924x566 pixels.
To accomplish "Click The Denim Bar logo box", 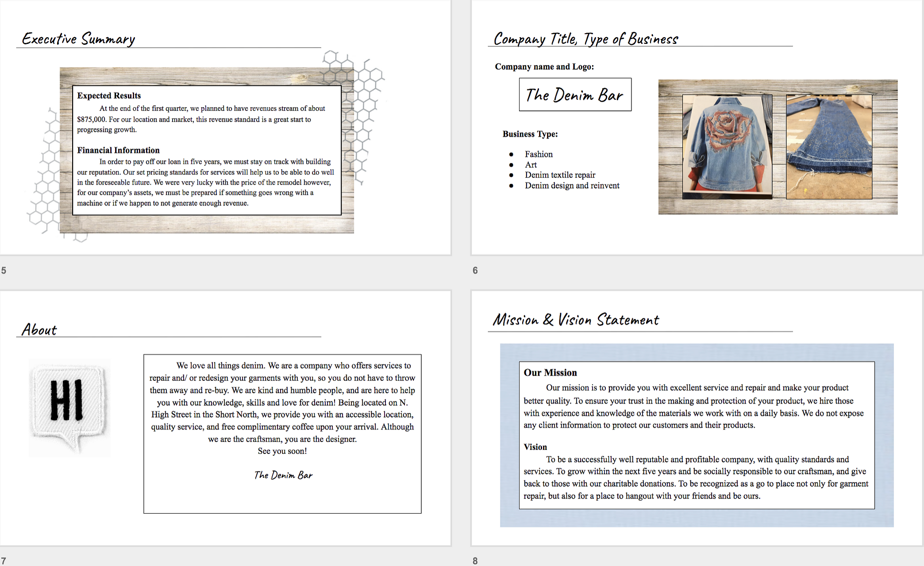I will point(575,95).
